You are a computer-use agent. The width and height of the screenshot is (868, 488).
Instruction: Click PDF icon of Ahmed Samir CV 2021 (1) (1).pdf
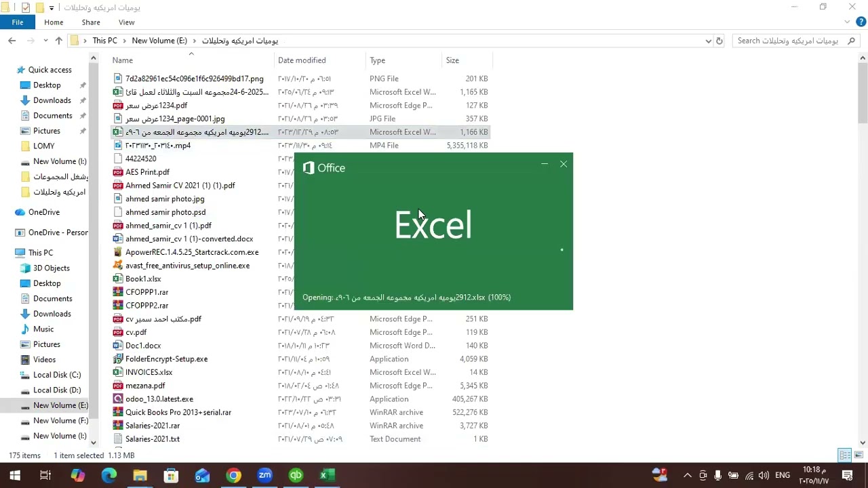[x=118, y=185]
